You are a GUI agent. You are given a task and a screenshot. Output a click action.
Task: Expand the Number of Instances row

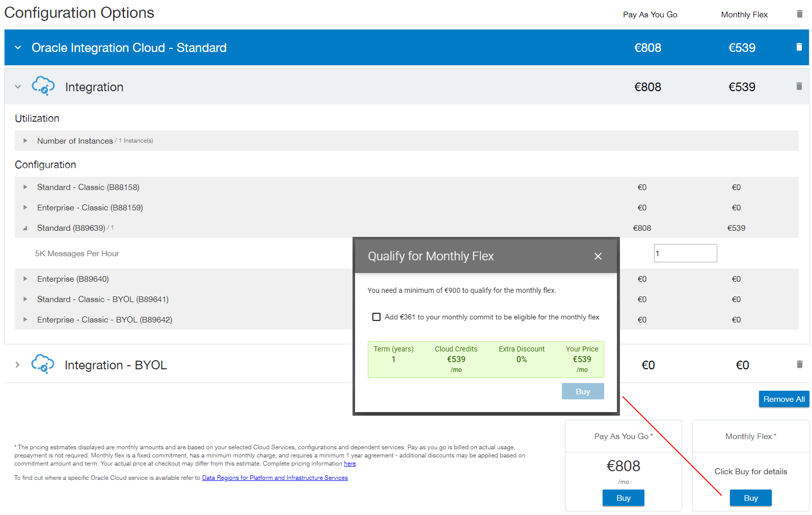(x=25, y=141)
